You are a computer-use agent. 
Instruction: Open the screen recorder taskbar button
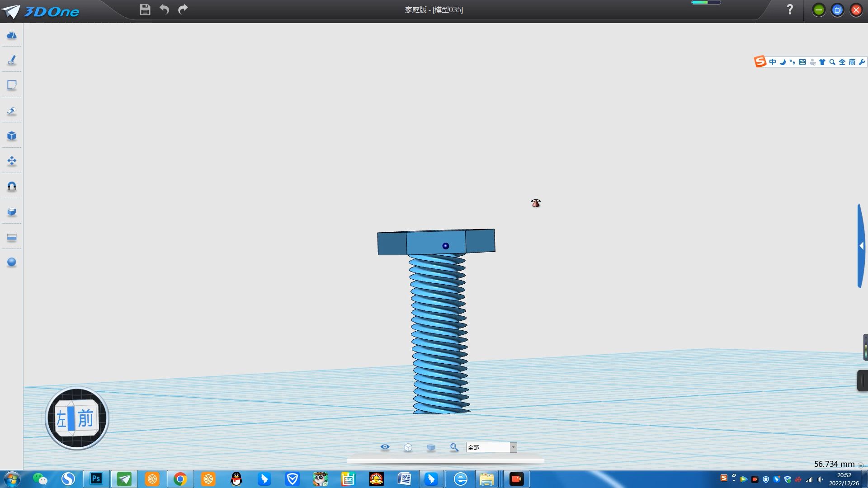pyautogui.click(x=516, y=479)
